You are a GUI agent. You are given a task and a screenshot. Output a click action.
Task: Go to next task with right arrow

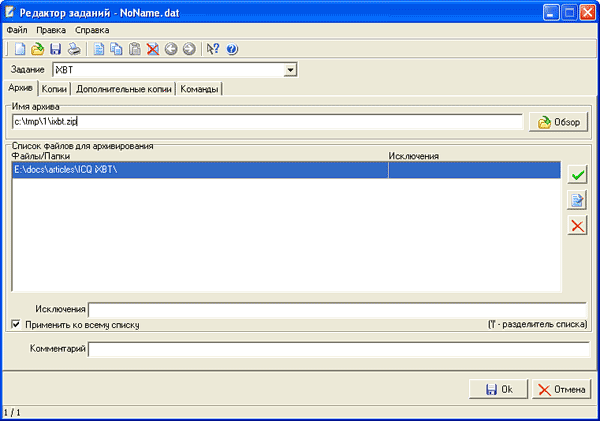point(189,49)
